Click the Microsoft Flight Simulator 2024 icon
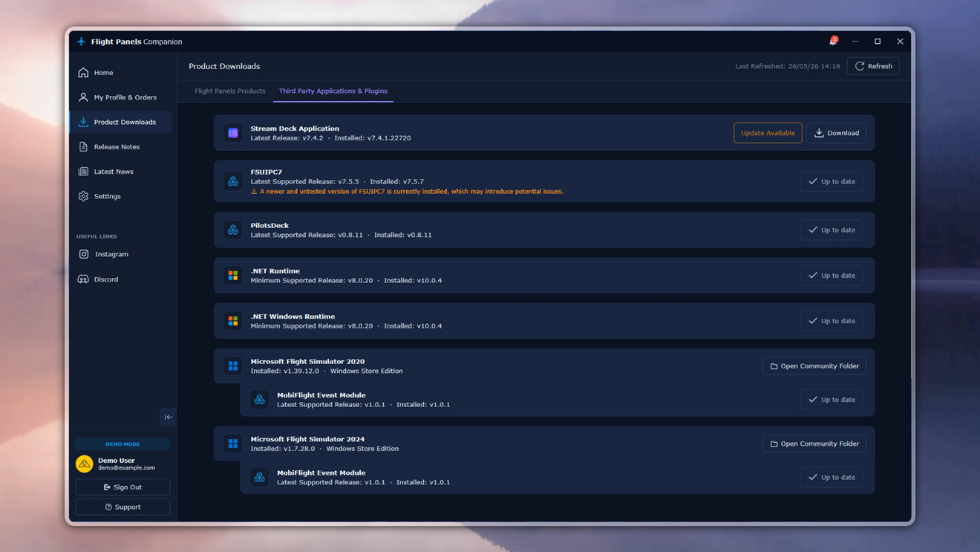 coord(233,444)
